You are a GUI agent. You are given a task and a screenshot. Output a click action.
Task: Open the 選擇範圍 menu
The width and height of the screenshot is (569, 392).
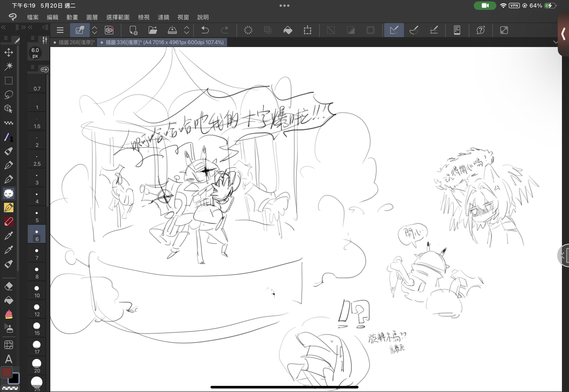click(x=118, y=17)
